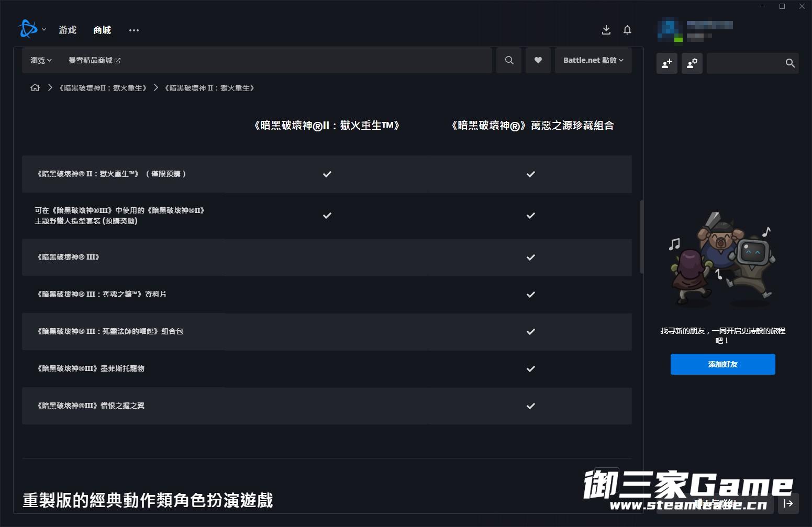
Task: Click the first 暗黑破壞神II：獄火重生 breadcrumb link
Action: tap(103, 88)
